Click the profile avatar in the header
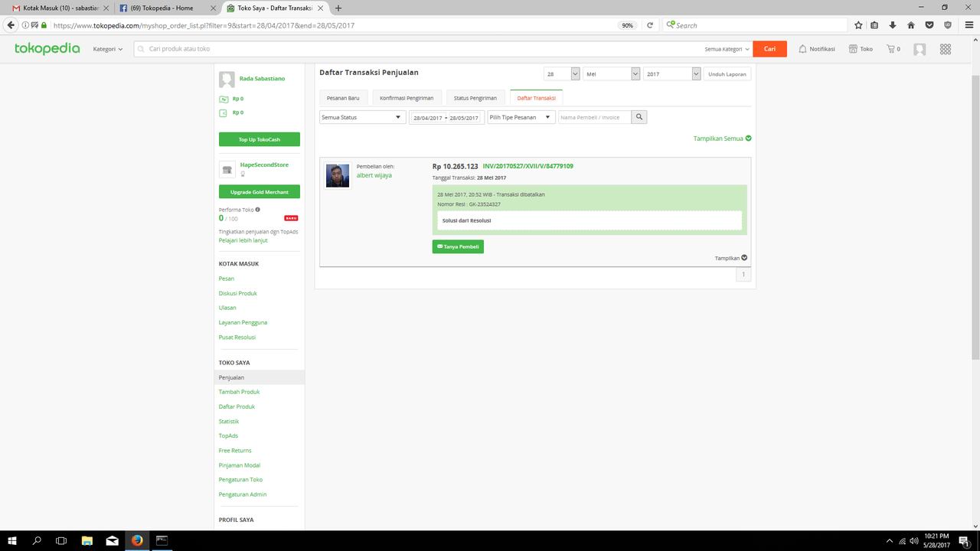Viewport: 980px width, 551px height. tap(920, 49)
